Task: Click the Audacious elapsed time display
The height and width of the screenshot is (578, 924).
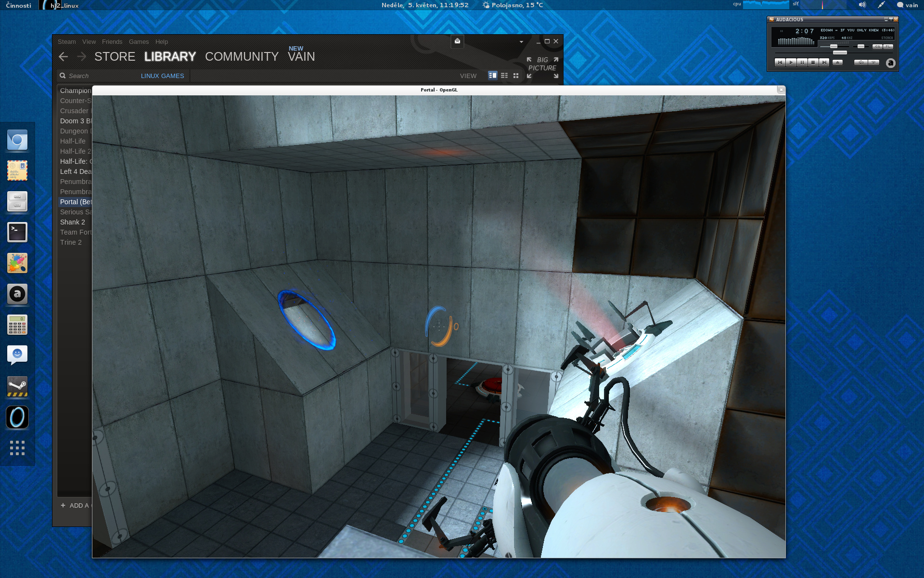Action: (805, 31)
